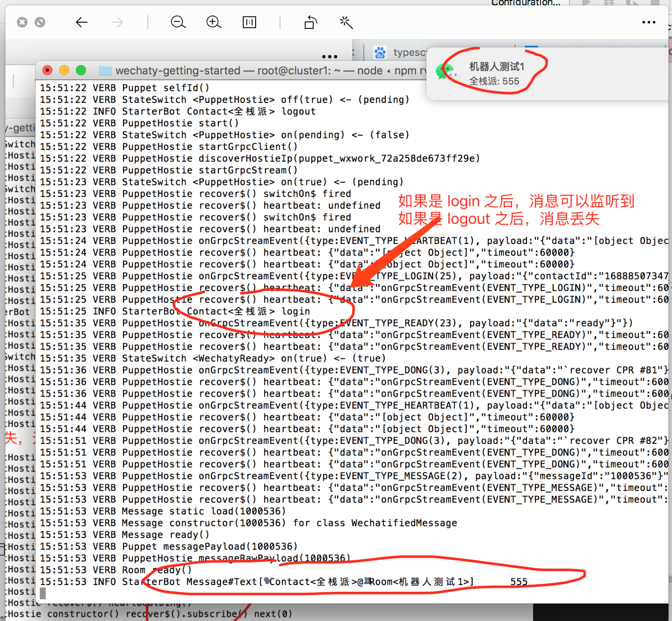Image resolution: width=672 pixels, height=621 pixels.
Task: Open the markup magic-wand tool
Action: coord(346,22)
